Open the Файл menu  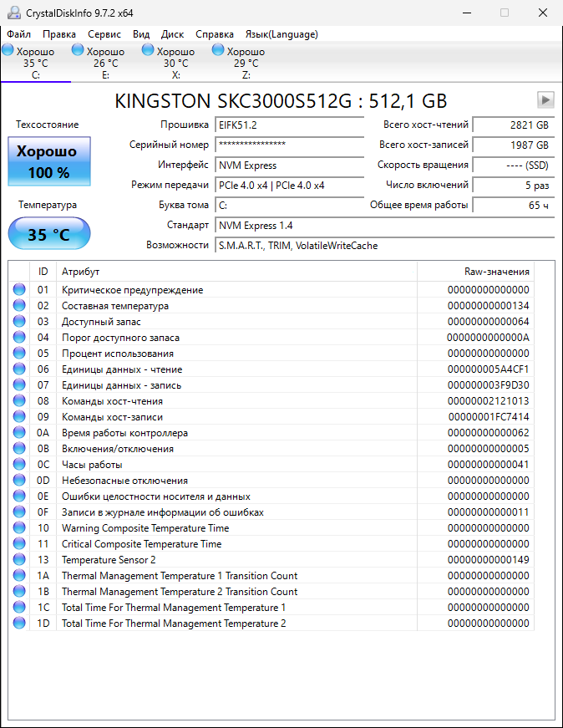19,34
